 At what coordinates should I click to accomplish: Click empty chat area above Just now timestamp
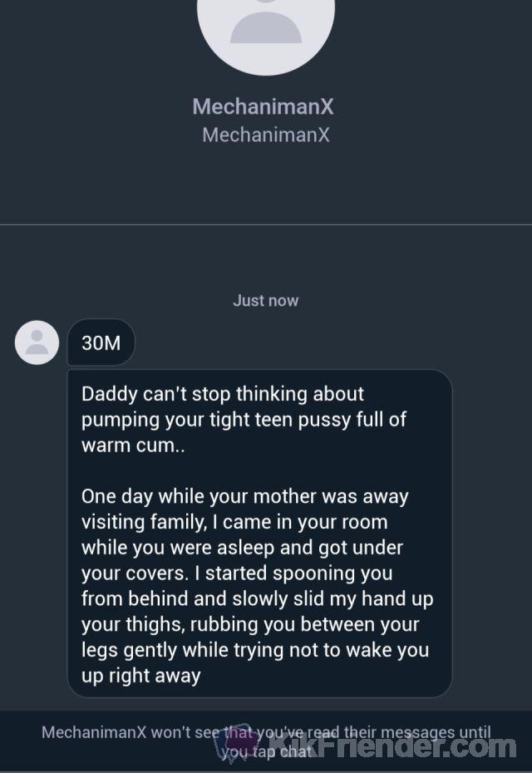(x=266, y=258)
